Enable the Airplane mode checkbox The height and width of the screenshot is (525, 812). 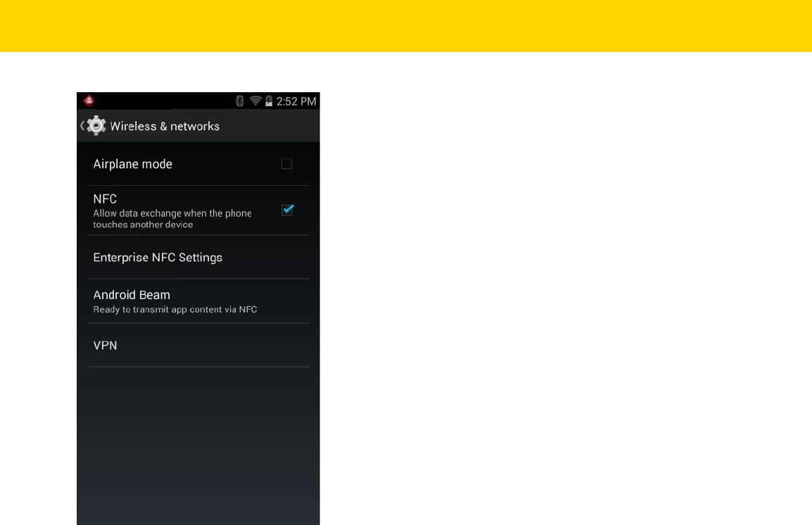coord(286,163)
